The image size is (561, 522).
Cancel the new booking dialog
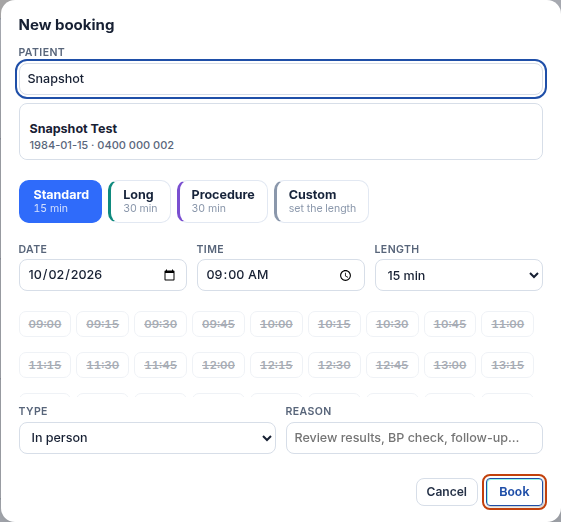[x=447, y=492]
